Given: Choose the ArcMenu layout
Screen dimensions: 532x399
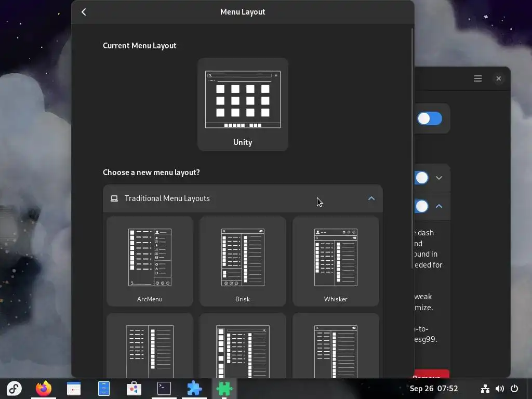Looking at the screenshot, I should click(x=150, y=261).
